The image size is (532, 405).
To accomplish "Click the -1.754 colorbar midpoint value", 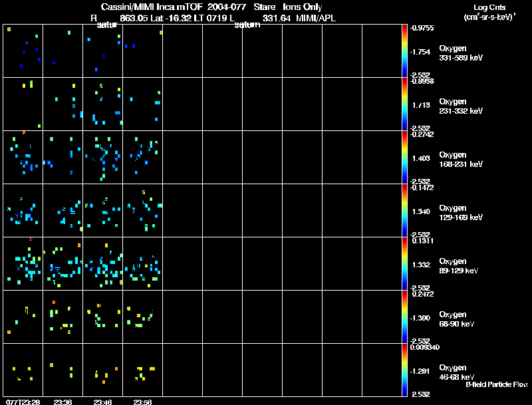I will (x=420, y=52).
